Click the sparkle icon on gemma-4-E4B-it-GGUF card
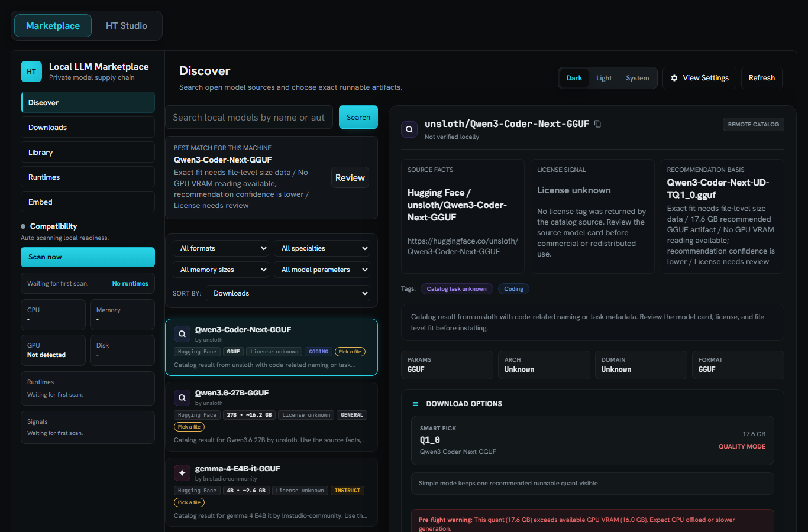808x532 pixels. [182, 473]
